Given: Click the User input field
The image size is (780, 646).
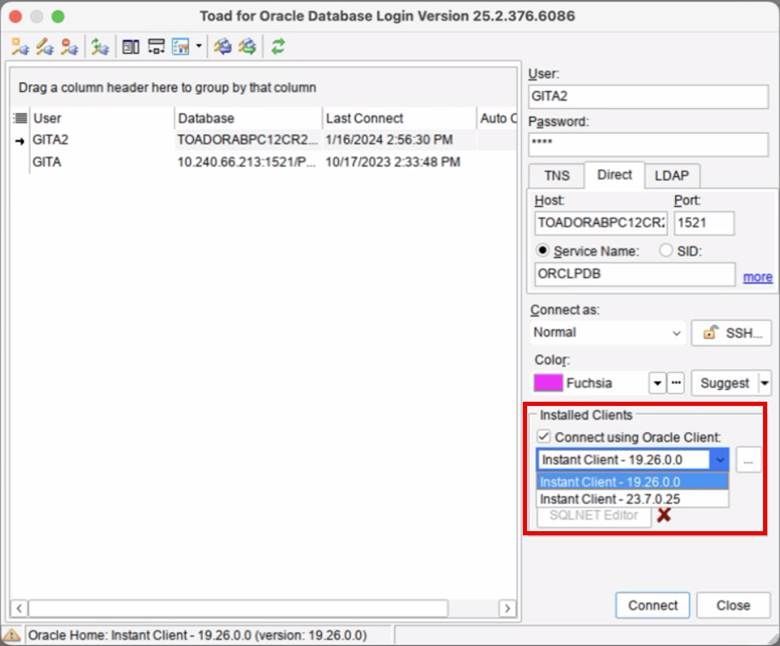Looking at the screenshot, I should (648, 96).
